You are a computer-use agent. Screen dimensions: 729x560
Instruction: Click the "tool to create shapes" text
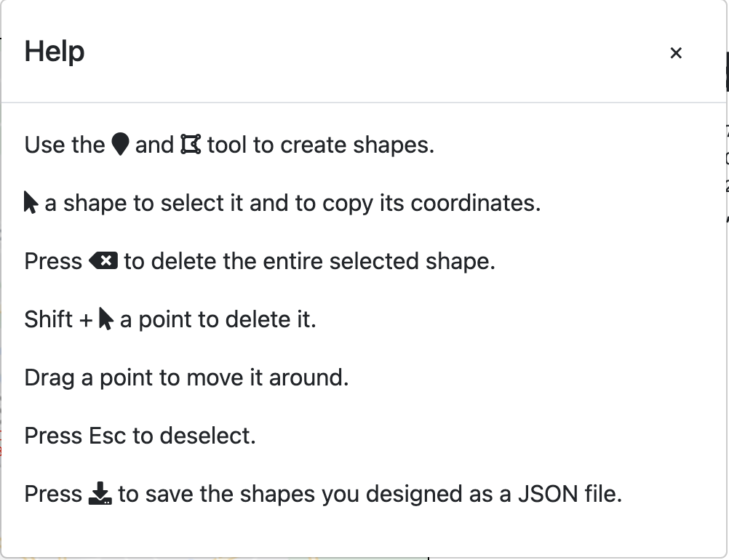point(320,145)
